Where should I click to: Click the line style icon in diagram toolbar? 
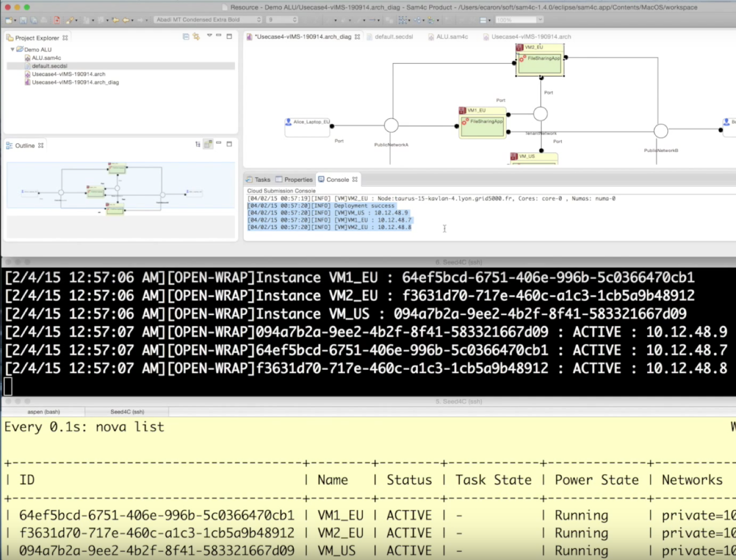tap(483, 20)
